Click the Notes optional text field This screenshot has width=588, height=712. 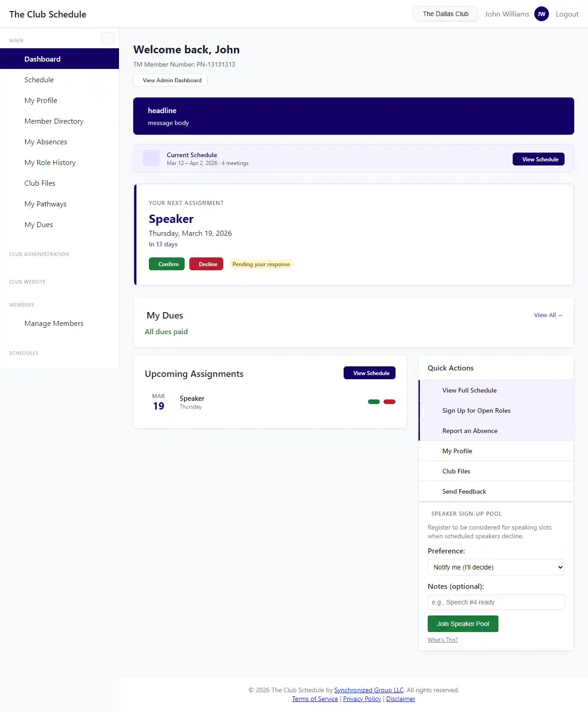(496, 602)
